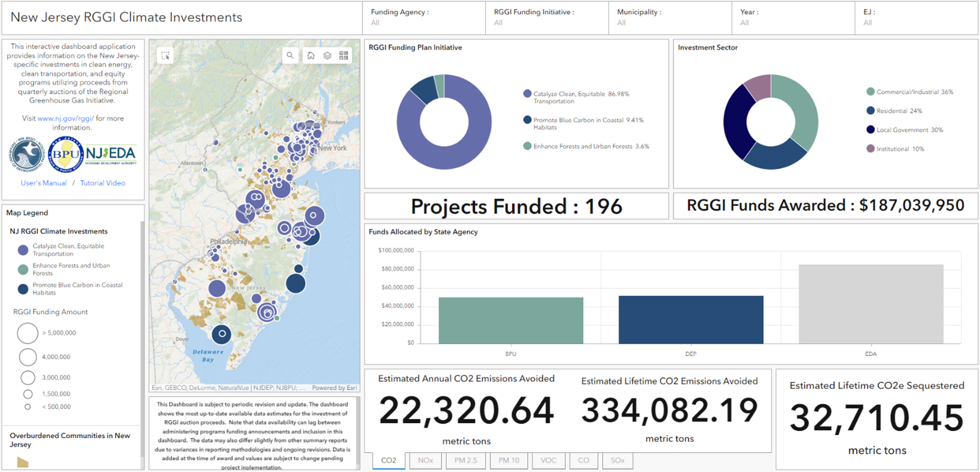This screenshot has height=472, width=980.
Task: Click the 334,082.19 lifetime CO2 value
Action: point(669,410)
